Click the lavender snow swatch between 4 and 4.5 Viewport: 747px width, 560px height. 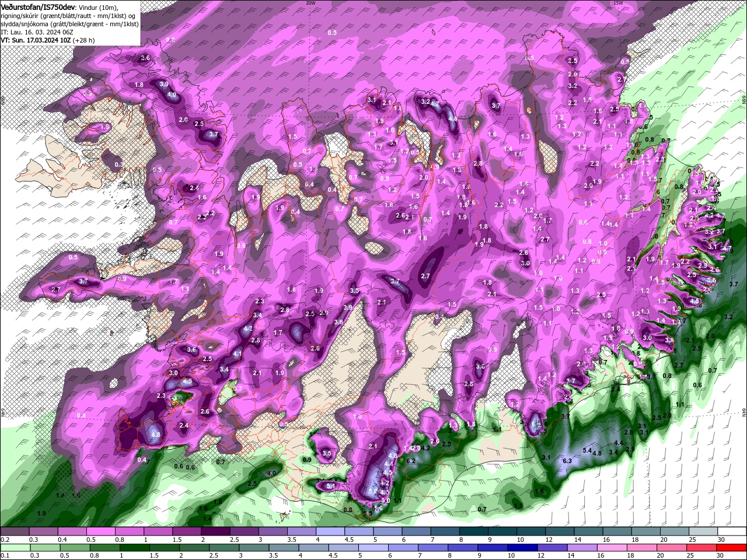pos(330,531)
